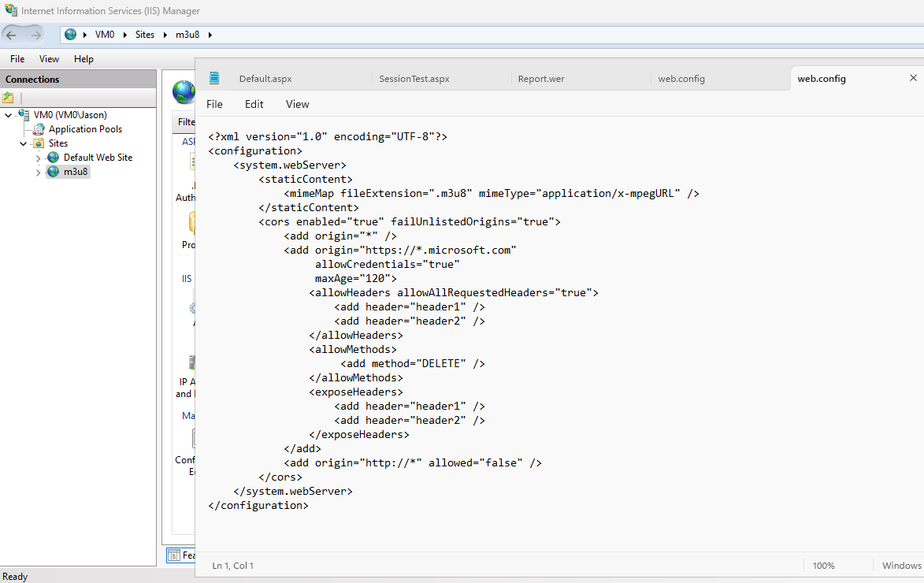
Task: Click the 100% zoom level in status bar
Action: pyautogui.click(x=823, y=566)
